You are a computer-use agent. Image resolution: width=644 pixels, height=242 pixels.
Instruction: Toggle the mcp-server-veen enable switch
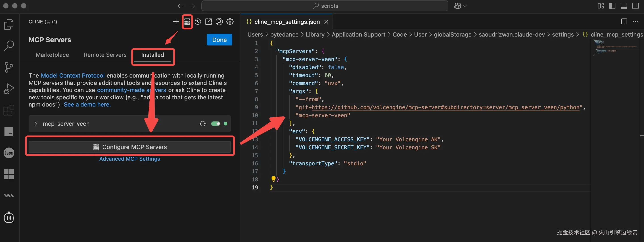[215, 124]
